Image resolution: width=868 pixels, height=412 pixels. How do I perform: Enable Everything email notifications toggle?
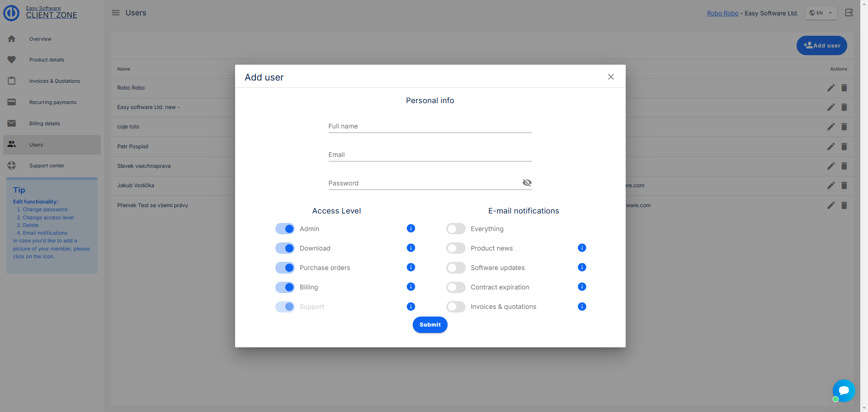pos(456,229)
